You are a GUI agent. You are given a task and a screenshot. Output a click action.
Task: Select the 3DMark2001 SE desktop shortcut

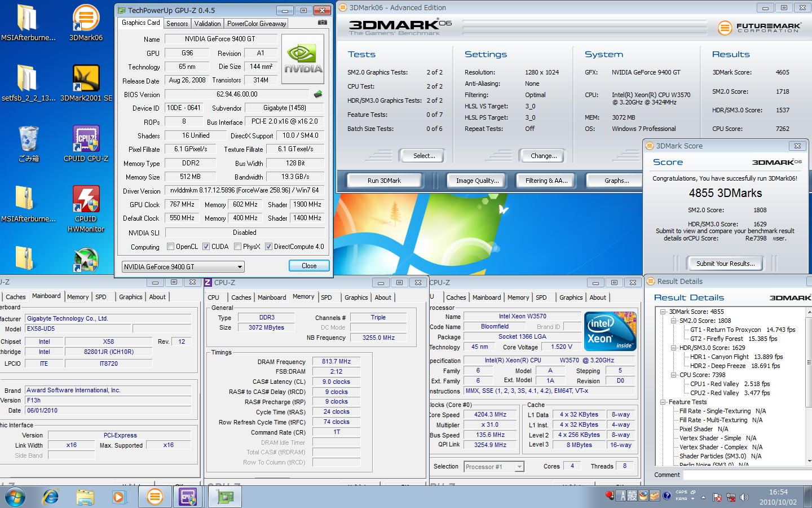click(86, 83)
